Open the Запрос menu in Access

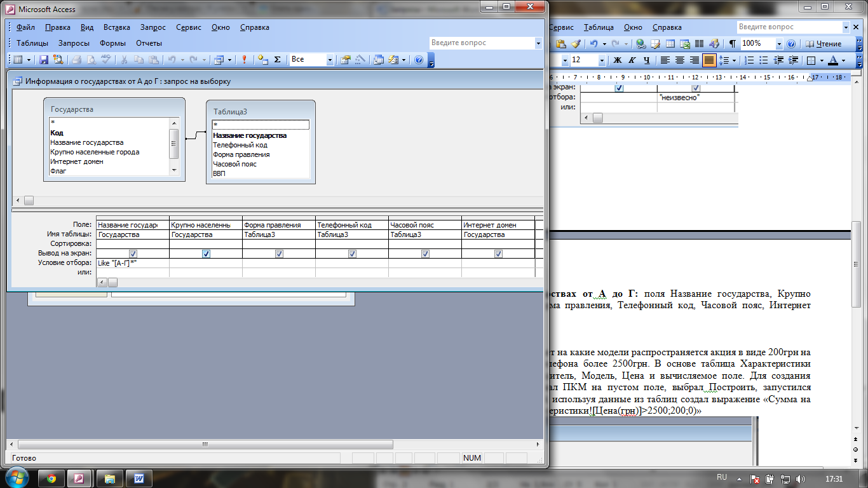pyautogui.click(x=153, y=27)
